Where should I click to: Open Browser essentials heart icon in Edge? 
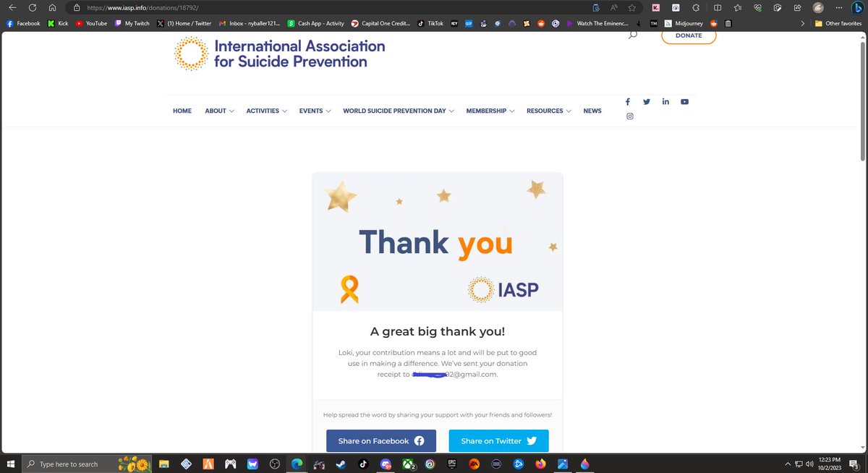click(757, 8)
